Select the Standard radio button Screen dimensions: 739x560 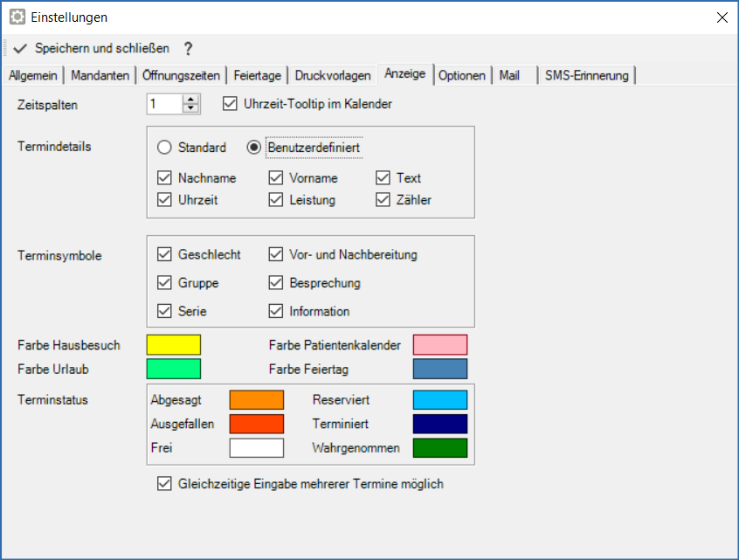click(163, 148)
